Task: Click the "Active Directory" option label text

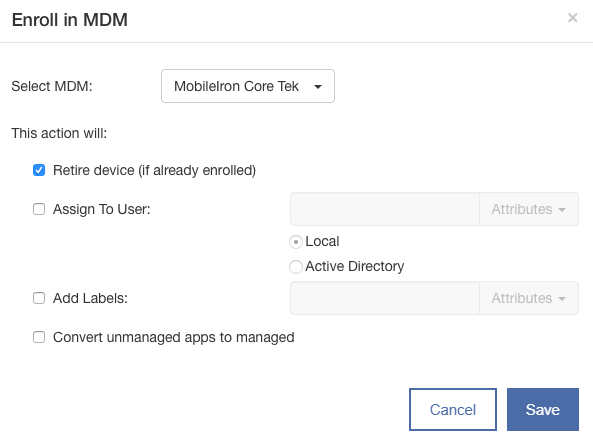Action: tap(355, 267)
